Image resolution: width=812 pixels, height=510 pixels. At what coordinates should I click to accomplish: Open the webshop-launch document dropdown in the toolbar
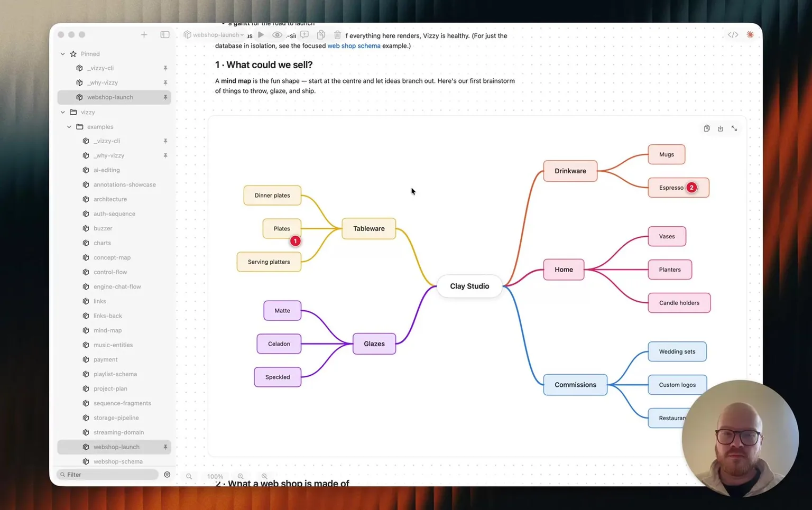pos(214,35)
